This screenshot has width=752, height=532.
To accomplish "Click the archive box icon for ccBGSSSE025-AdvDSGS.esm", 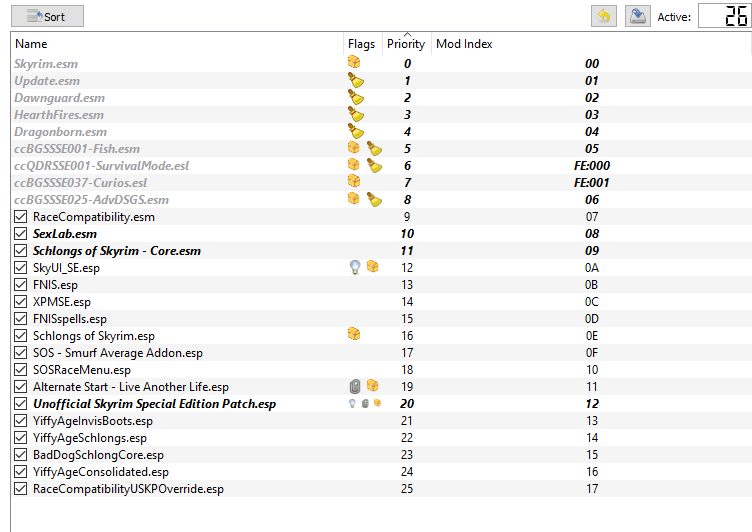I will click(x=354, y=198).
